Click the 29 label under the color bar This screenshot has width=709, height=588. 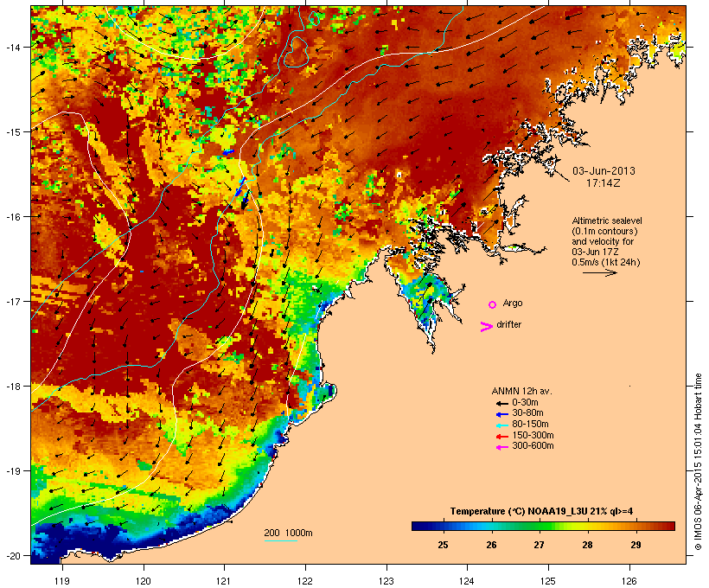click(x=636, y=545)
